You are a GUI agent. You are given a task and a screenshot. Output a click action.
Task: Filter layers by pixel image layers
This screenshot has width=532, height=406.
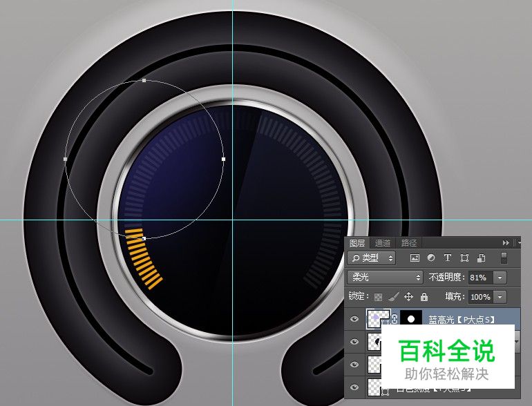pyautogui.click(x=415, y=258)
